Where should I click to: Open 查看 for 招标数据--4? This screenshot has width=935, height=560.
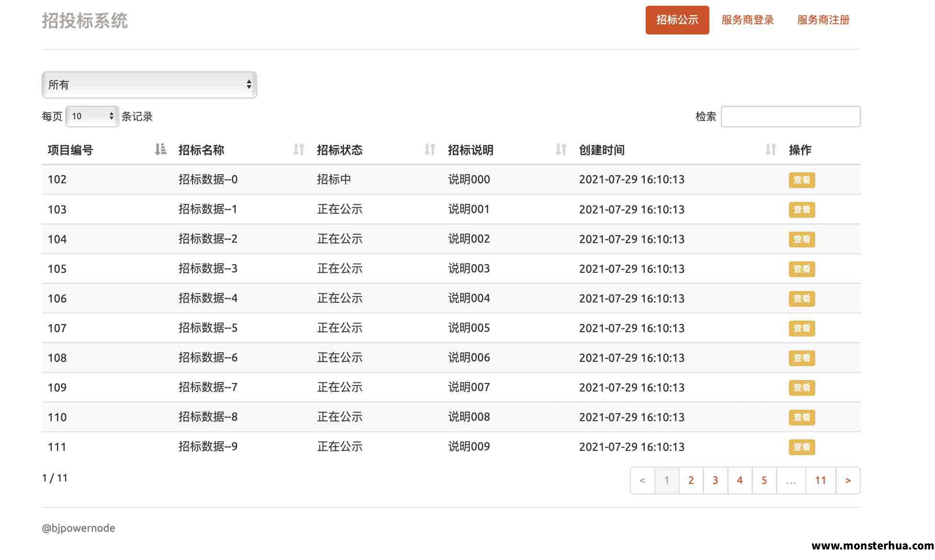click(x=802, y=299)
